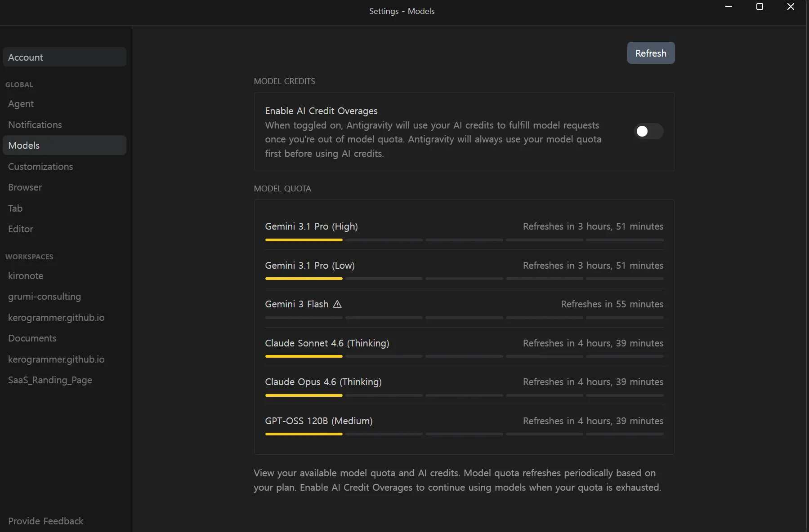
Task: Open the Browser settings page
Action: point(25,187)
